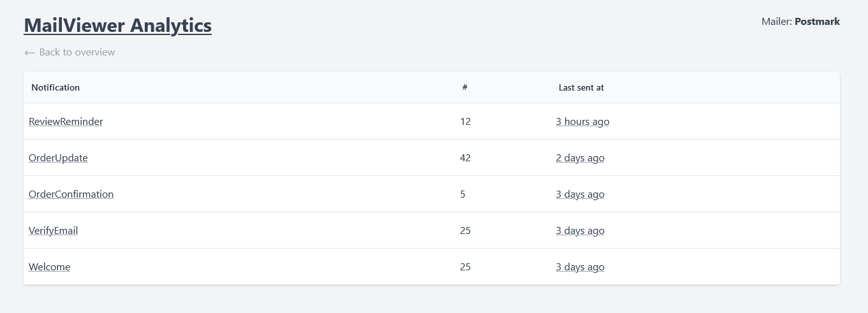The height and width of the screenshot is (313, 868).
Task: Click '3 days ago' in OrderConfirmation row
Action: point(580,194)
